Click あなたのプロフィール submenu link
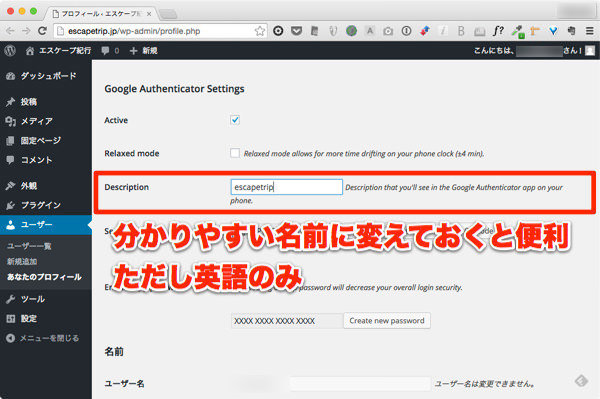The image size is (600, 399). coord(44,277)
